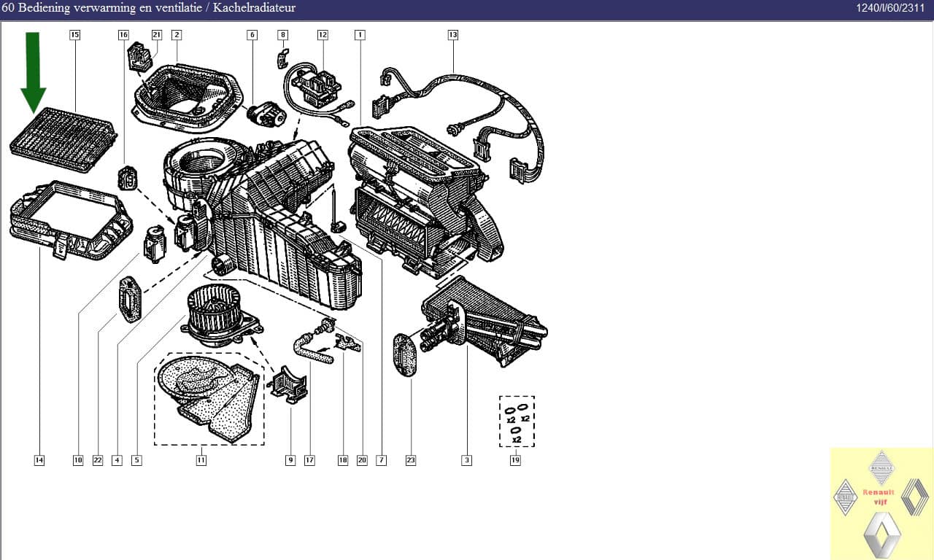Click part number label 23
The height and width of the screenshot is (560, 934).
coord(411,460)
